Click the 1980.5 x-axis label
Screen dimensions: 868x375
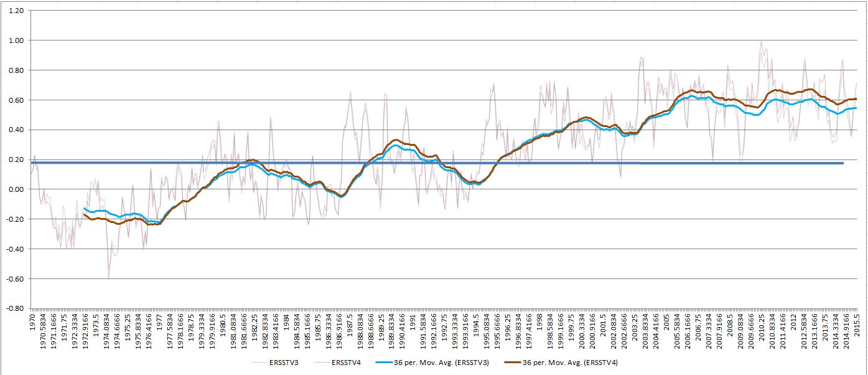[222, 325]
